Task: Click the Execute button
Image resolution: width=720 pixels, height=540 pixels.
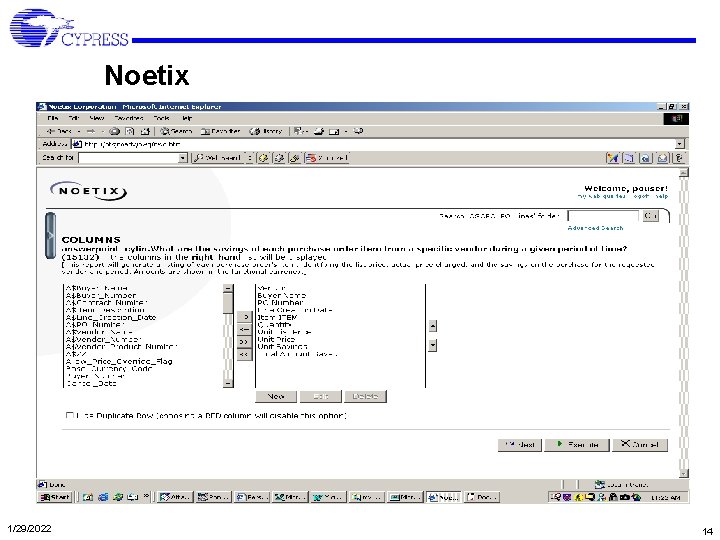Action: 577,444
